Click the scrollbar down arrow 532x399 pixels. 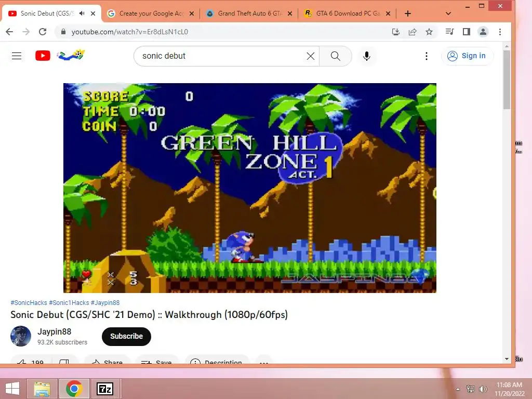[x=507, y=358]
